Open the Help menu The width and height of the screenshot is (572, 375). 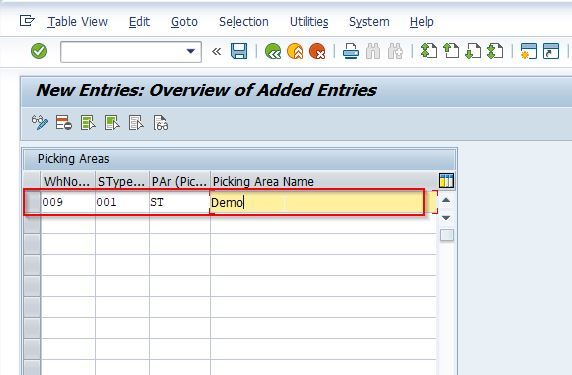pyautogui.click(x=422, y=22)
